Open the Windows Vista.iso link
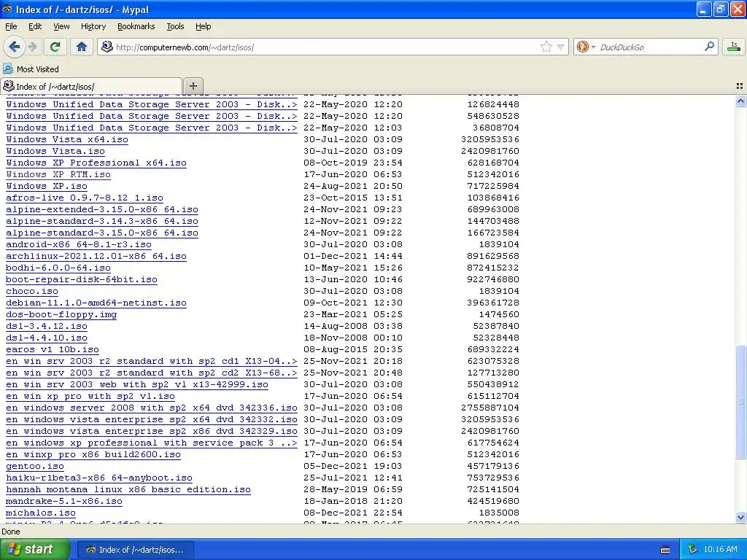The width and height of the screenshot is (747, 560). (55, 151)
